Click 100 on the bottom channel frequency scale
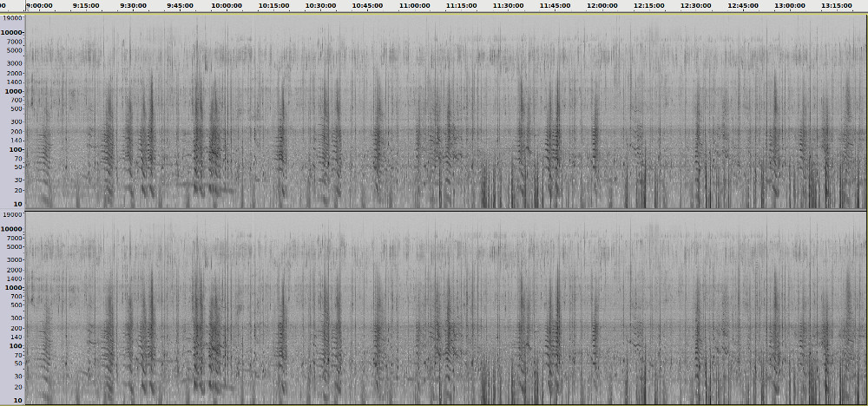The image size is (868, 406). click(16, 346)
